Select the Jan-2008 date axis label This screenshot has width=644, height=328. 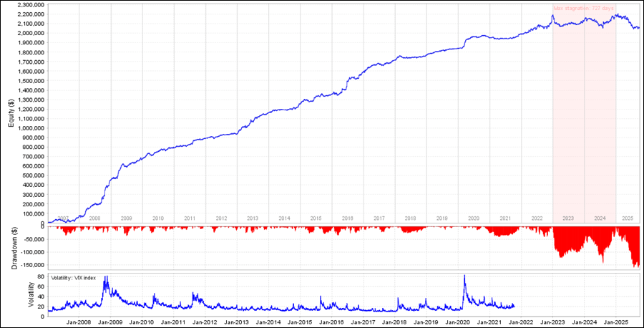[x=79, y=322]
